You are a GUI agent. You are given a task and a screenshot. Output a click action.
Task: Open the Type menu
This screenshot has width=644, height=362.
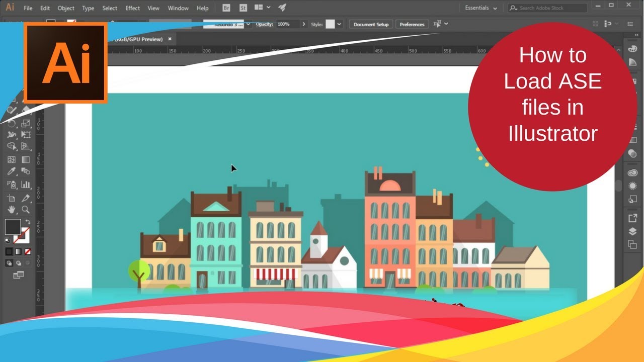88,8
